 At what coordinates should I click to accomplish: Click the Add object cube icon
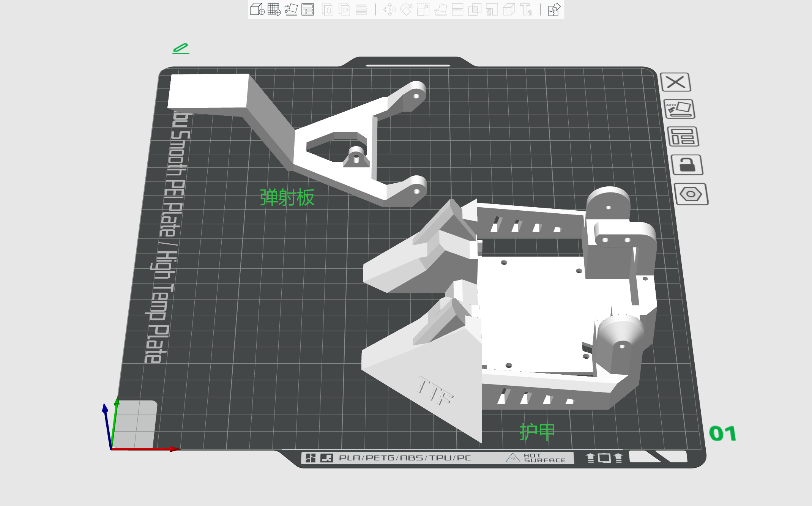[x=257, y=9]
